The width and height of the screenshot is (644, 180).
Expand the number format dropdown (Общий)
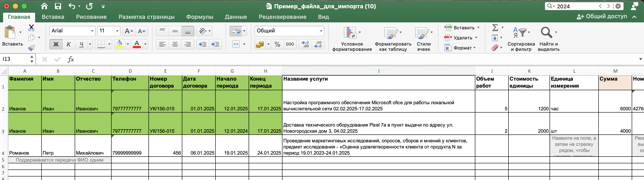coord(321,31)
